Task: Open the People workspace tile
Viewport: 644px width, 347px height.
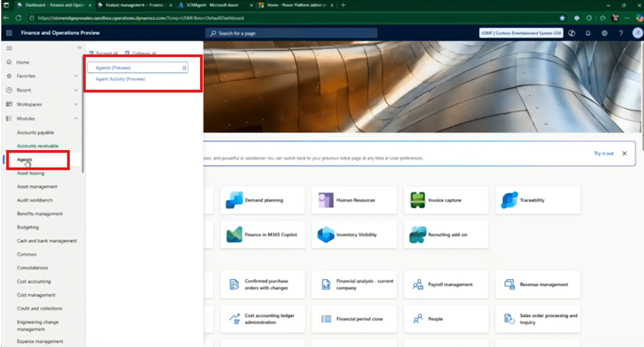Action: point(446,319)
